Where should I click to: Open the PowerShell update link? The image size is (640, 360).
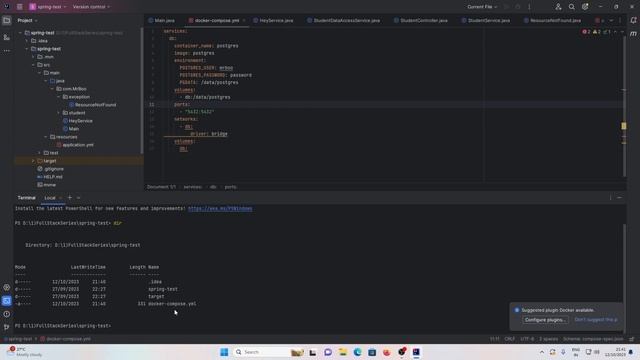point(220,209)
